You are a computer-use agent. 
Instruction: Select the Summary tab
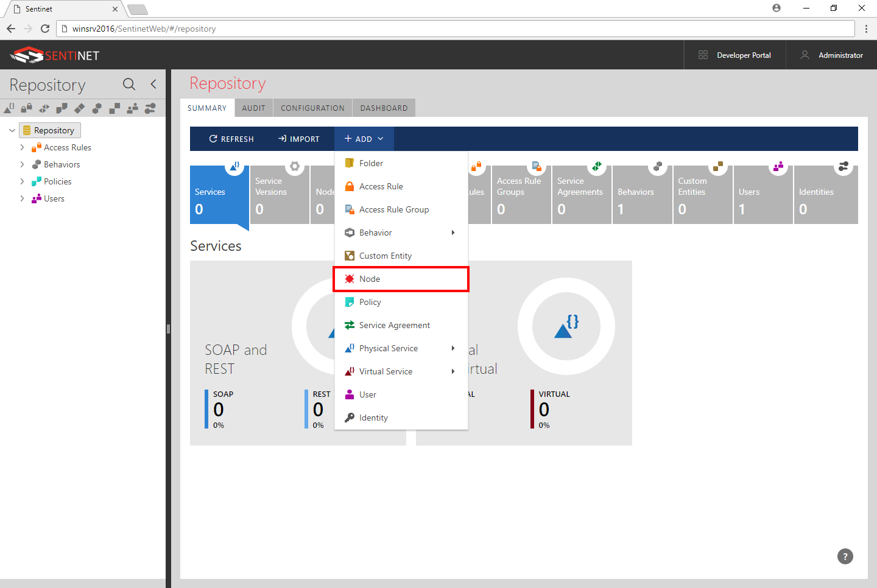click(x=207, y=108)
